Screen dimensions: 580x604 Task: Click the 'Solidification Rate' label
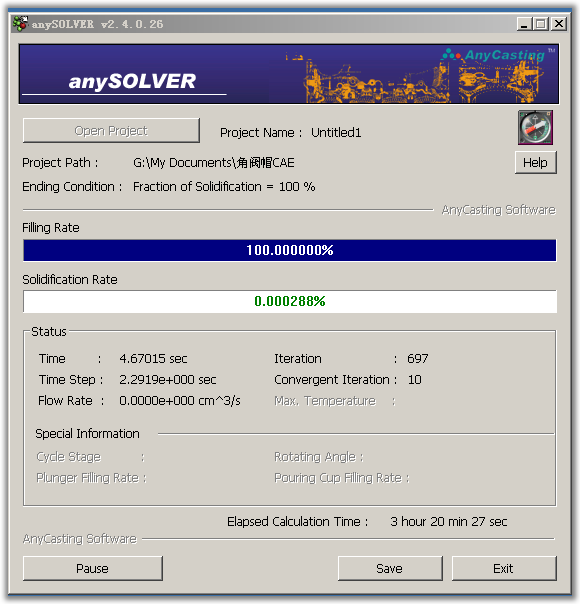coord(70,279)
